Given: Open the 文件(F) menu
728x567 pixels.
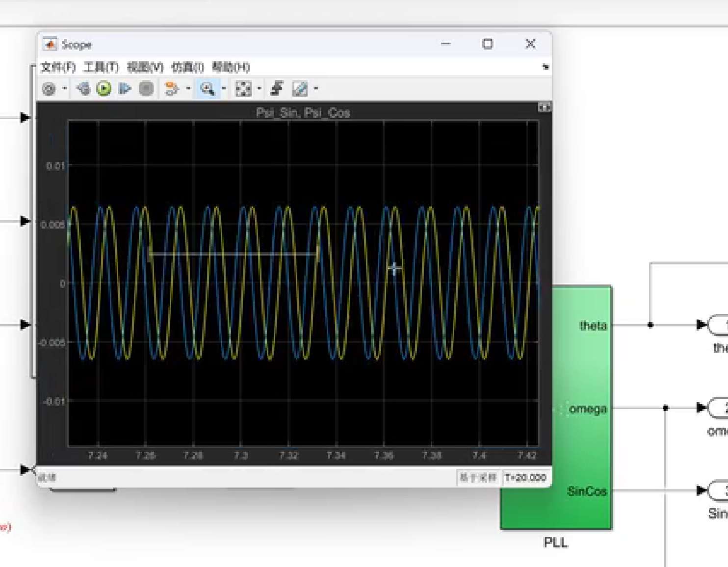Looking at the screenshot, I should click(x=58, y=67).
